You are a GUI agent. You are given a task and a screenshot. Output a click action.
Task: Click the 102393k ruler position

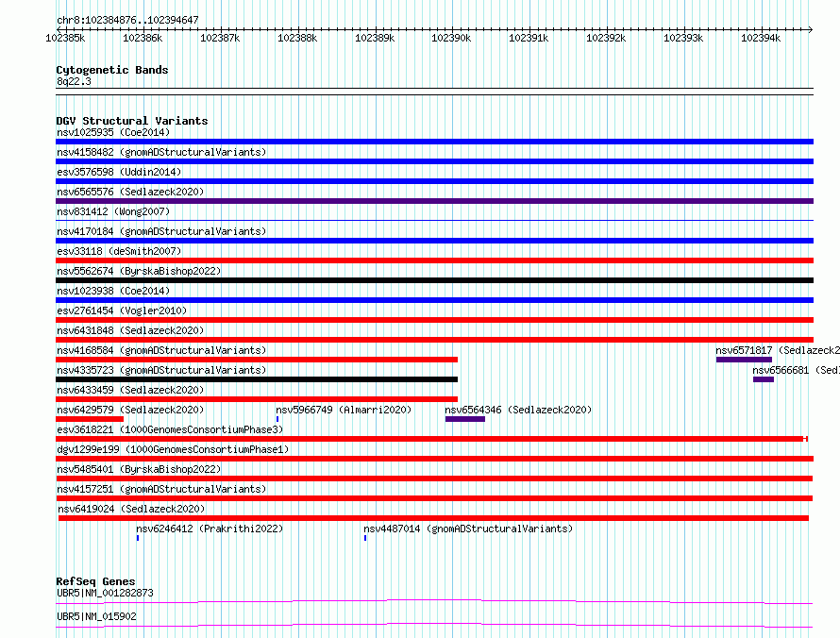pos(683,38)
